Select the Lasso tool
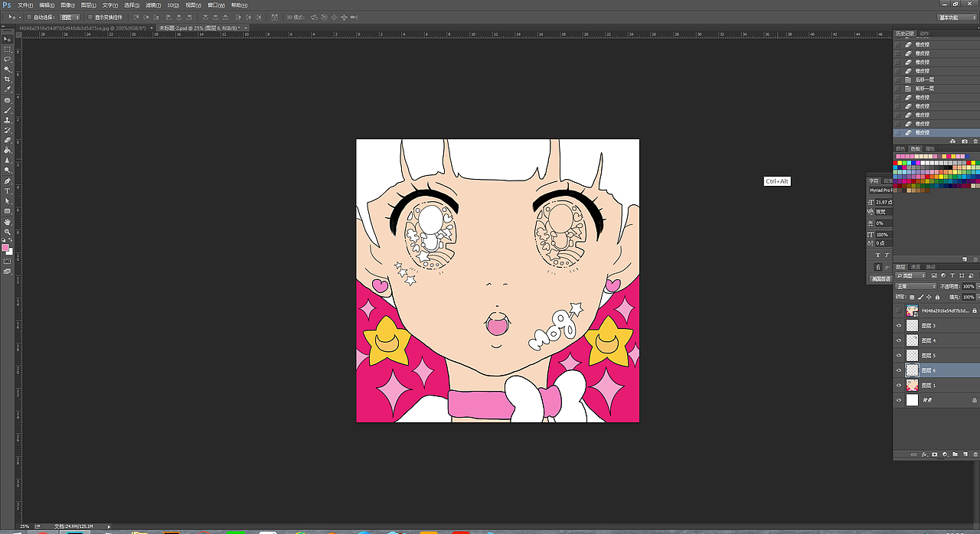Image resolution: width=980 pixels, height=534 pixels. pyautogui.click(x=8, y=59)
